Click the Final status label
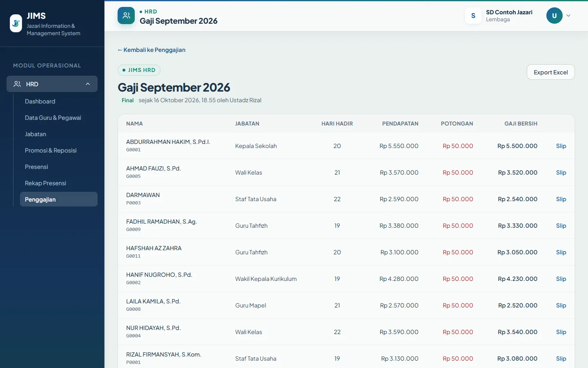The height and width of the screenshot is (368, 588). (127, 100)
